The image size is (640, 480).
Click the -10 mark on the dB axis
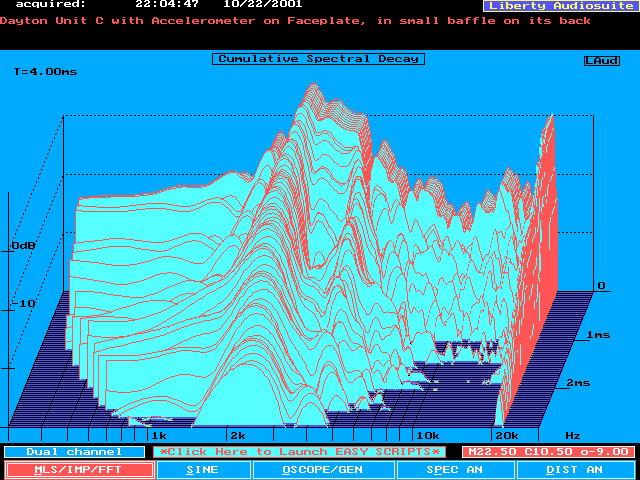point(26,303)
